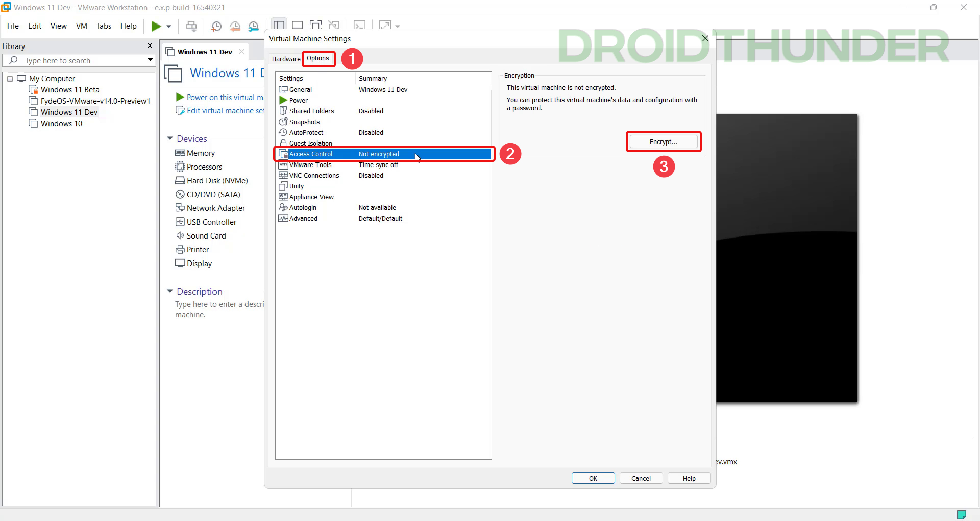Screen dimensions: 980x521
Task: Select FydeOS-VMware-v14.0-Preview1 in library
Action: 95,101
